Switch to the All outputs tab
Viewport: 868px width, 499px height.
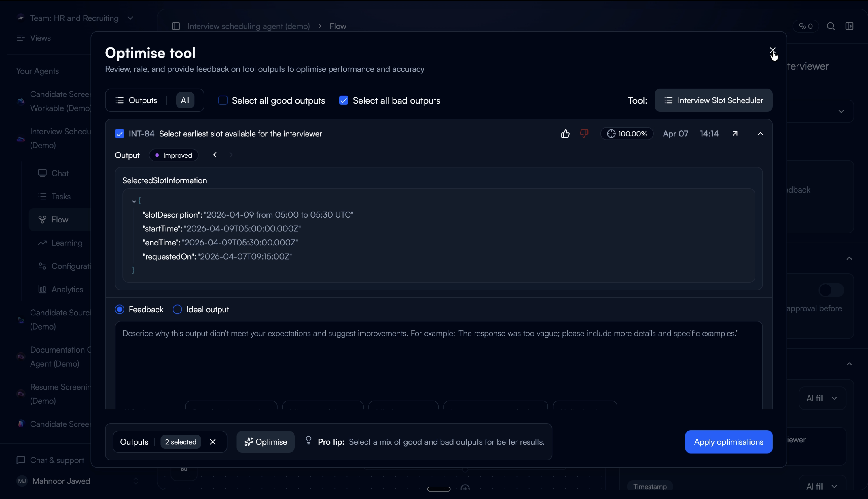[185, 100]
